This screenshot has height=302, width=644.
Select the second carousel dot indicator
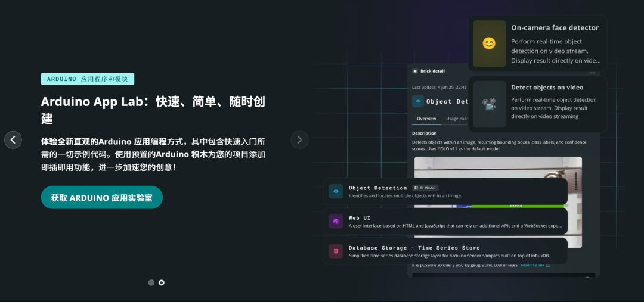click(162, 283)
